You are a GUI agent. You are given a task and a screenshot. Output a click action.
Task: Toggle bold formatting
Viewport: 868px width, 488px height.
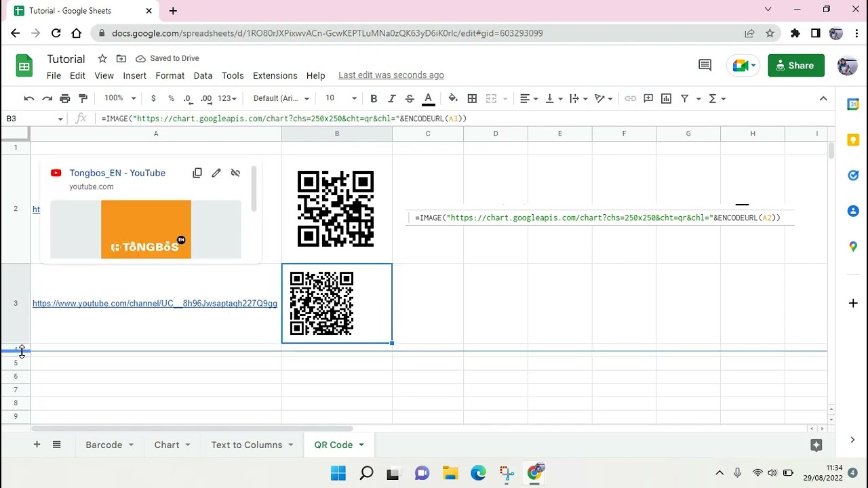[x=374, y=98]
